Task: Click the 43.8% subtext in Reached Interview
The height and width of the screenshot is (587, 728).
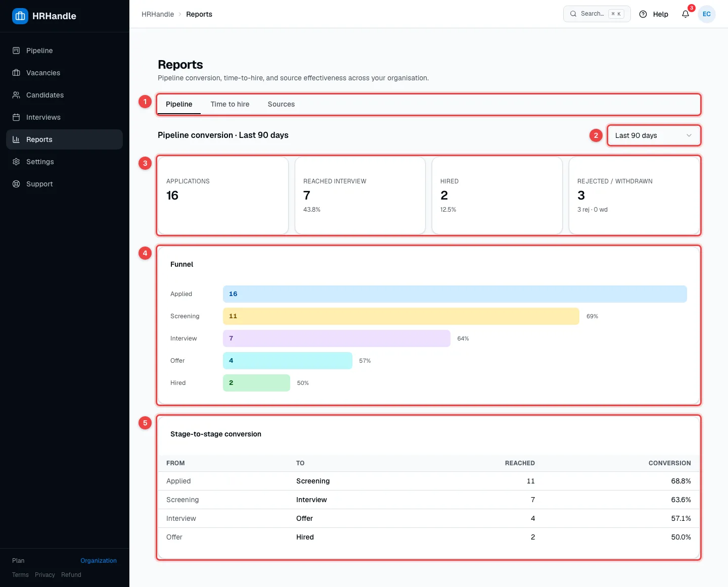Action: pos(312,210)
